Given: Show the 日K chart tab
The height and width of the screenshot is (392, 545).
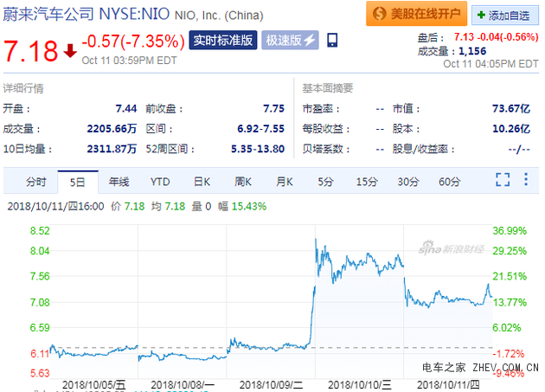Looking at the screenshot, I should [x=202, y=182].
